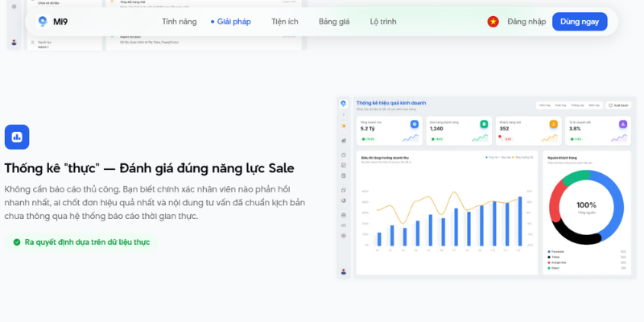
Task: Click the green successful orders card icon
Action: 484,124
